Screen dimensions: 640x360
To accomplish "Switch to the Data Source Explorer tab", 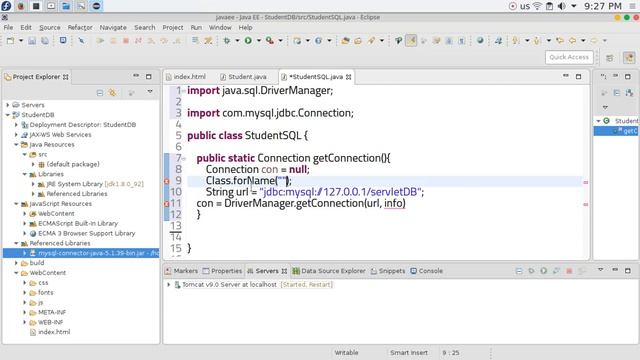I will click(x=329, y=271).
